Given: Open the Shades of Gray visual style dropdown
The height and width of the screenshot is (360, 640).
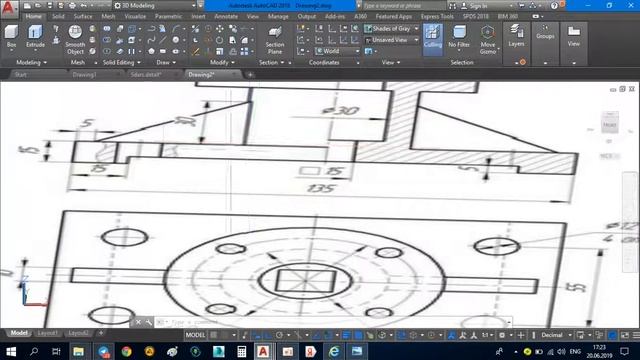Looking at the screenshot, I should tap(392, 29).
